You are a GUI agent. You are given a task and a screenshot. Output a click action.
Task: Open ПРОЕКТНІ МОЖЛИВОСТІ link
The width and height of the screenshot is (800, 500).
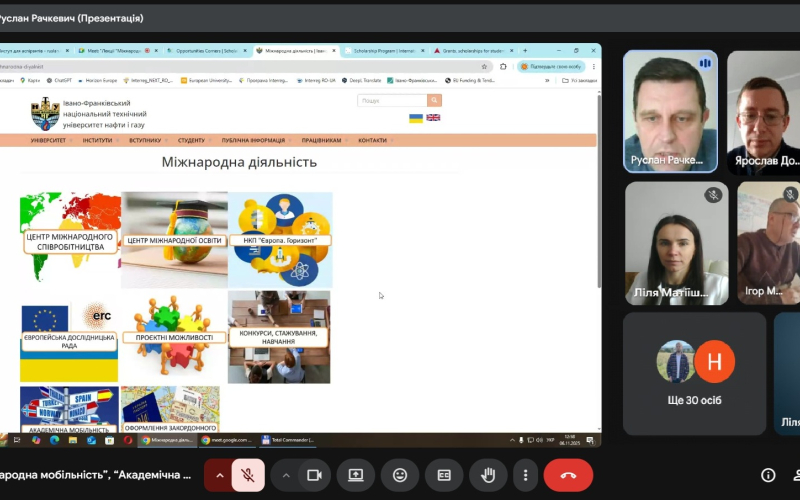pyautogui.click(x=174, y=338)
